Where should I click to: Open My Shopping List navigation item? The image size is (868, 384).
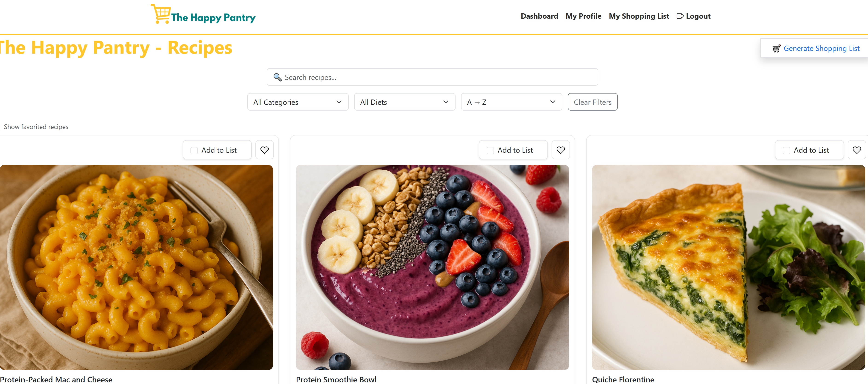(639, 16)
